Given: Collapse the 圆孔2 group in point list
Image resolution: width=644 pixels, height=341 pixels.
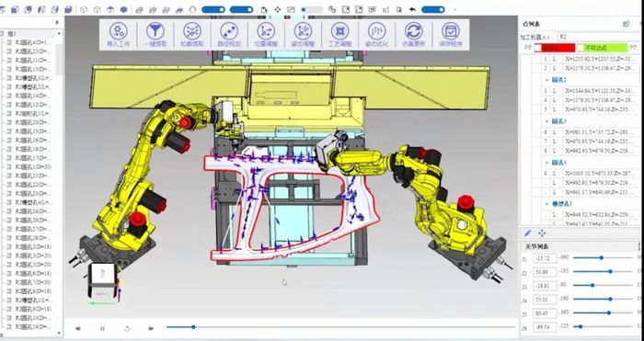Looking at the screenshot, I should pos(547,80).
